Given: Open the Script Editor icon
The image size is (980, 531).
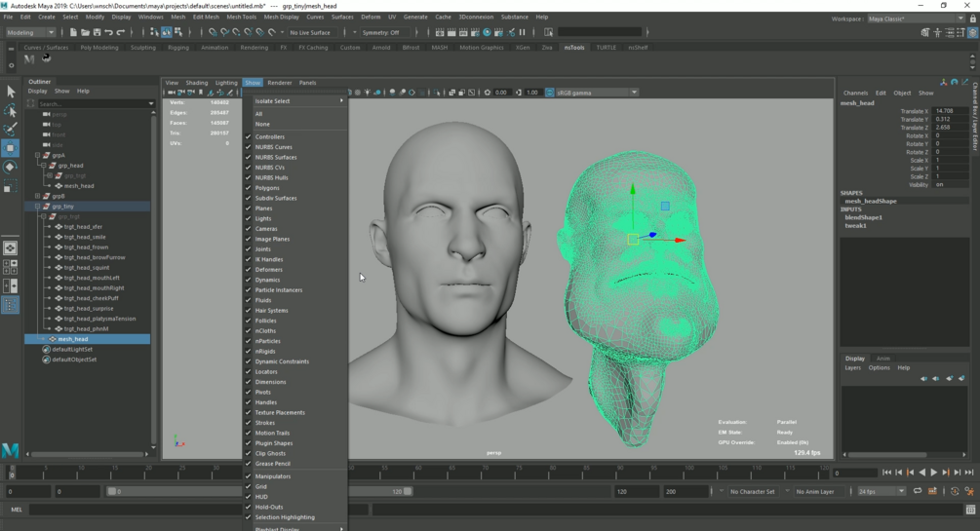Looking at the screenshot, I should click(x=970, y=510).
